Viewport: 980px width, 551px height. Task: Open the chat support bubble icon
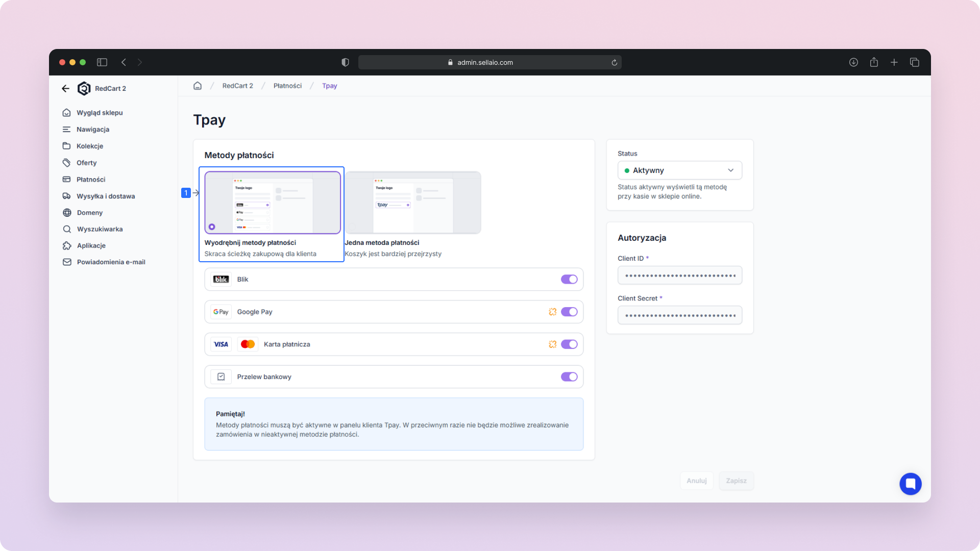pos(910,484)
